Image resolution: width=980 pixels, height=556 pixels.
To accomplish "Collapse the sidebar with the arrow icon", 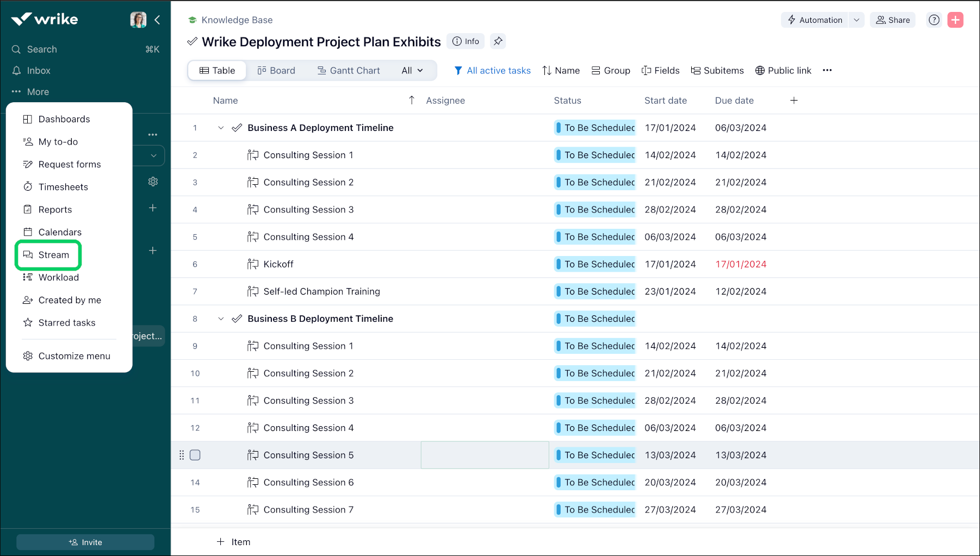I will point(157,20).
